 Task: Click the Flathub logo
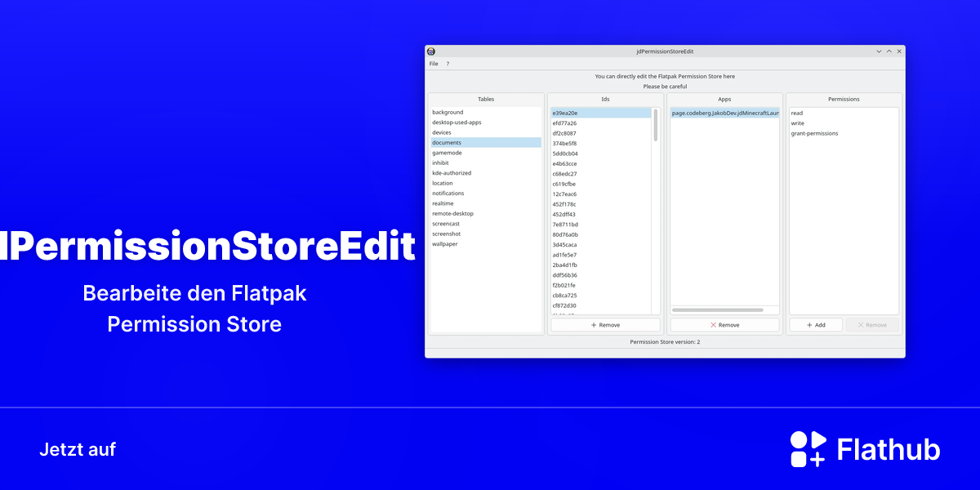(x=865, y=449)
